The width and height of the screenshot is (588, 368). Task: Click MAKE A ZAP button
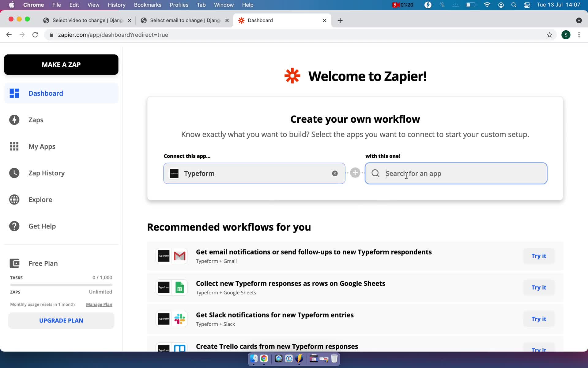61,64
